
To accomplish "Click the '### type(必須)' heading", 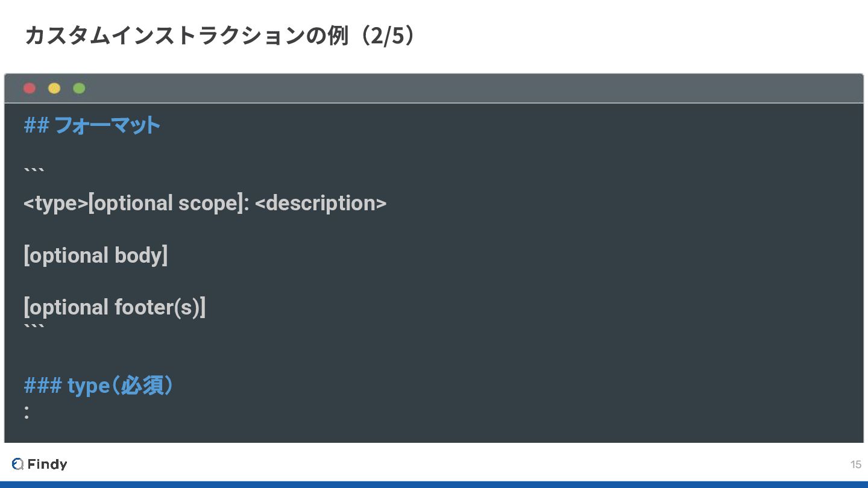I will pos(99,386).
